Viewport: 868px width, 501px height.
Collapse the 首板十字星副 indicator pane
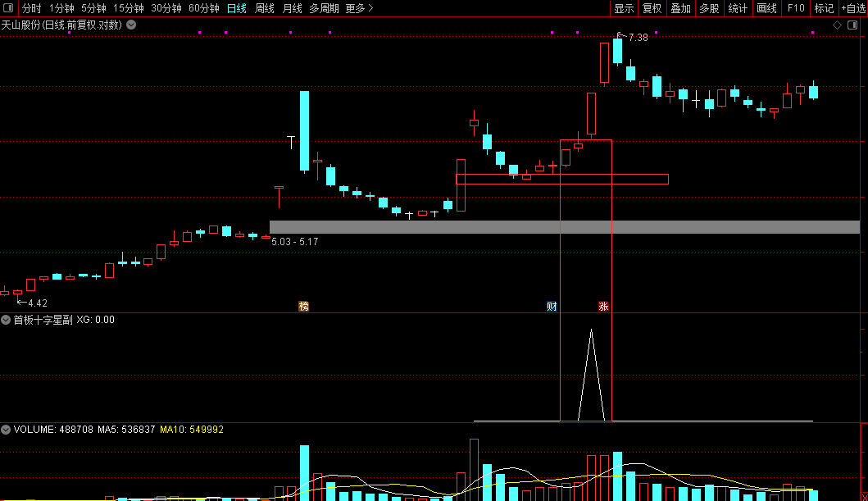pyautogui.click(x=6, y=320)
